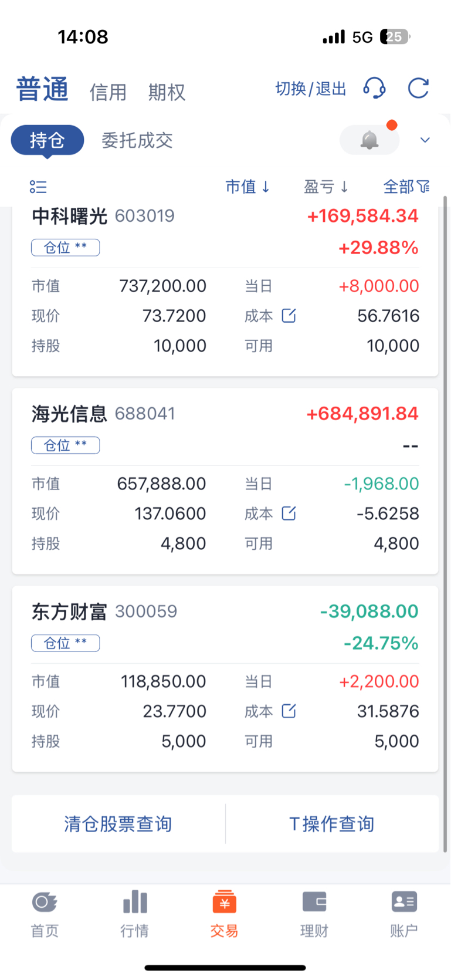Image resolution: width=451 pixels, height=980 pixels.
Task: Tap the customer service headset icon
Action: 374,89
